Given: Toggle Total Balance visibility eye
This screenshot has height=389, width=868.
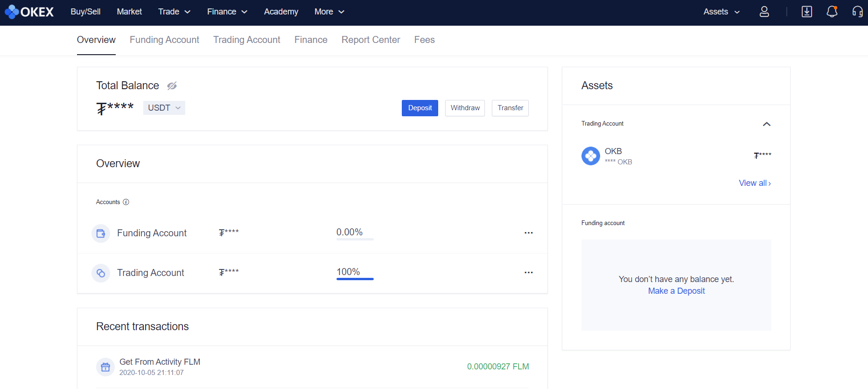Looking at the screenshot, I should pyautogui.click(x=172, y=86).
